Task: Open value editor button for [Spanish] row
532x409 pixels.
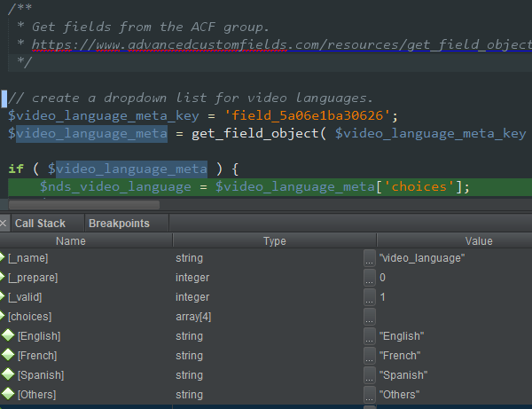Action: [370, 375]
